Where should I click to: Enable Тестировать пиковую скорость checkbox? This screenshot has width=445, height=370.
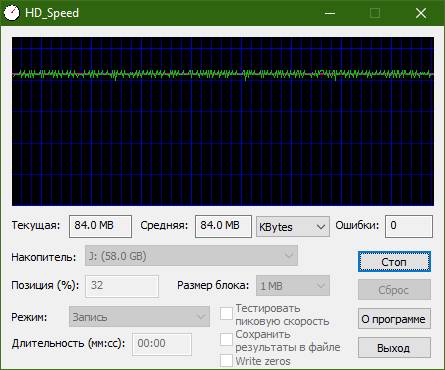point(226,314)
